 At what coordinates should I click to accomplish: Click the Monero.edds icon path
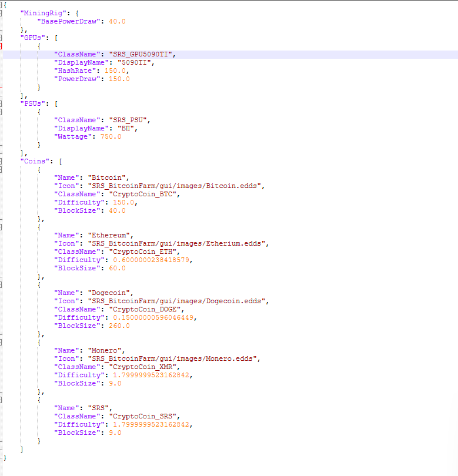(x=172, y=358)
